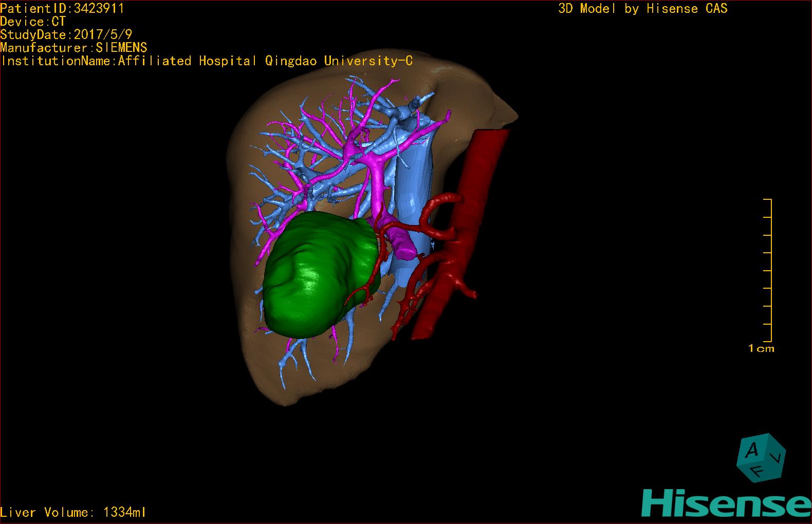Click the Manufacturer:SIEMENS label
The height and width of the screenshot is (524, 812).
pyautogui.click(x=73, y=48)
